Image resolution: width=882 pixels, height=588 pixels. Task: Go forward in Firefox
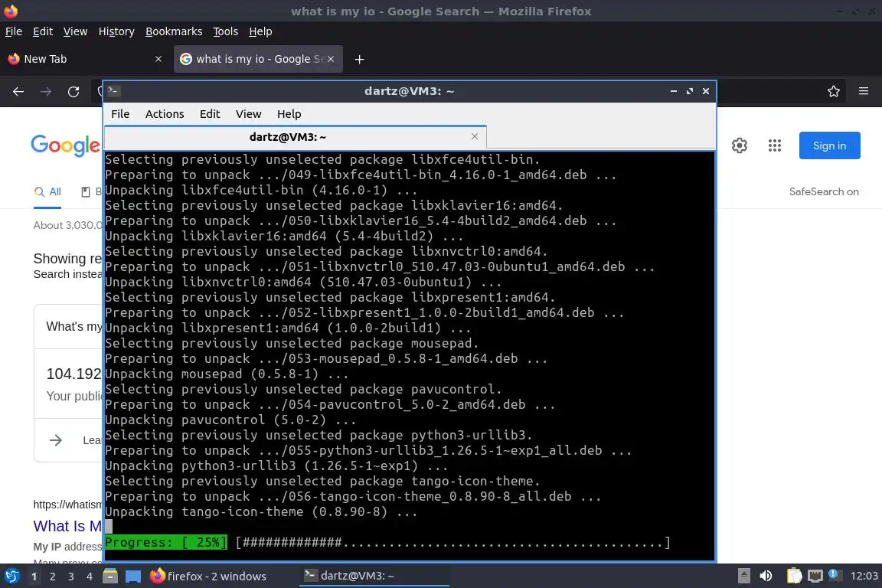[46, 91]
